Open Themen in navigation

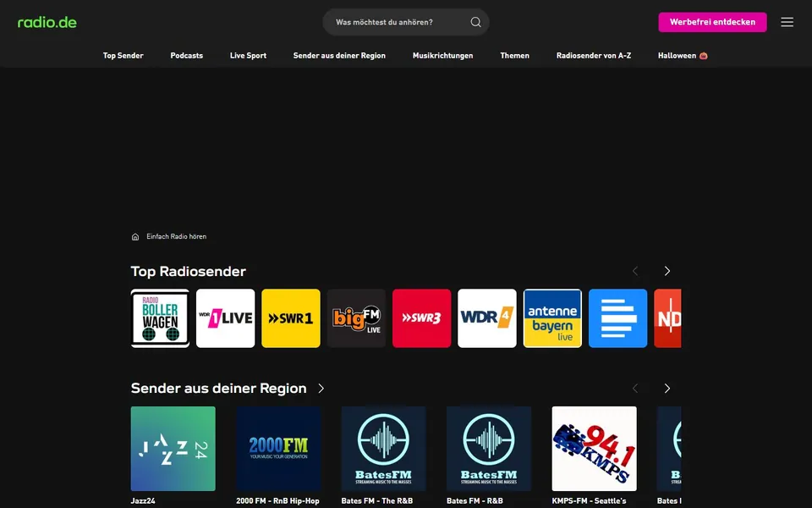tap(515, 56)
